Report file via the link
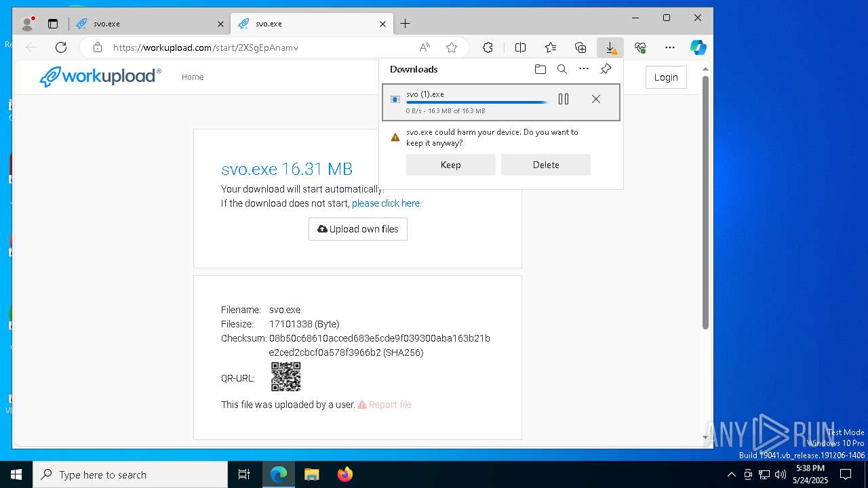868x488 pixels. [x=384, y=405]
